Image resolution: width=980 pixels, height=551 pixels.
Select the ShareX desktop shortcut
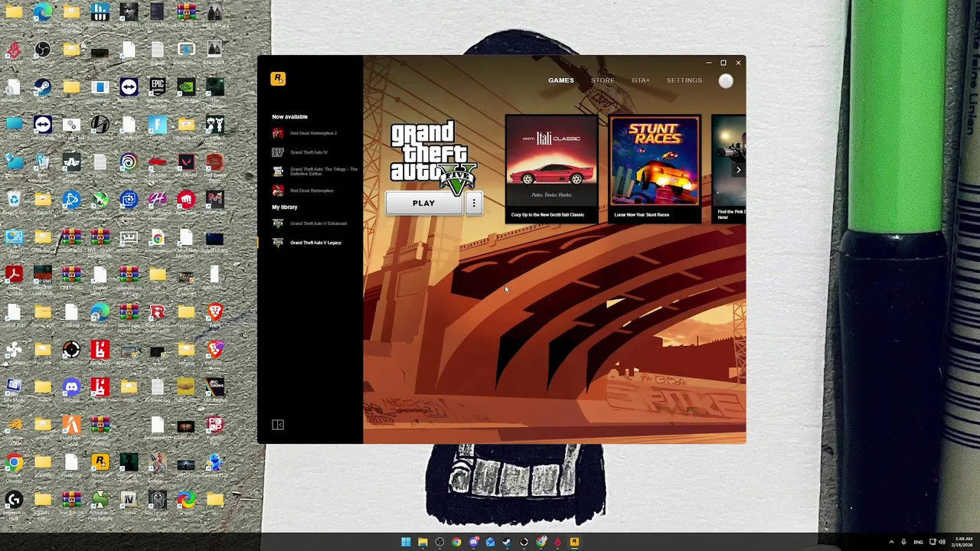pyautogui.click(x=186, y=504)
